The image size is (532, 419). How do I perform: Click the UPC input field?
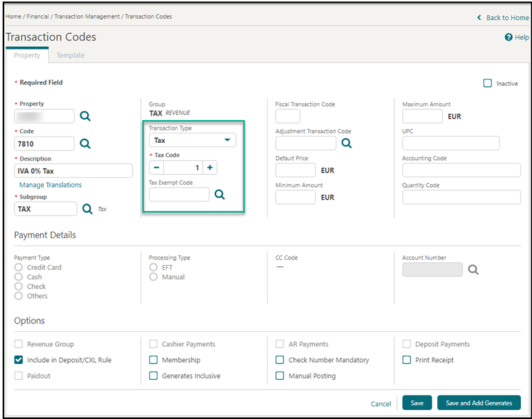(451, 144)
